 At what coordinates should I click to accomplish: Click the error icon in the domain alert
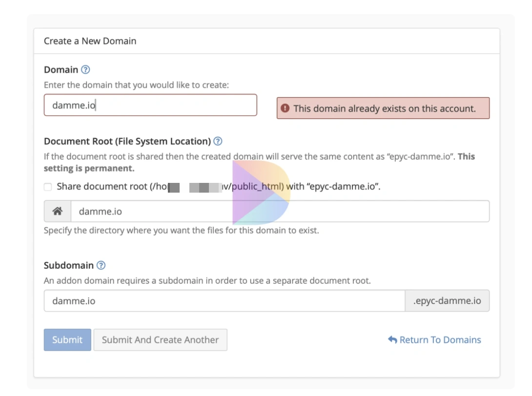pos(285,108)
